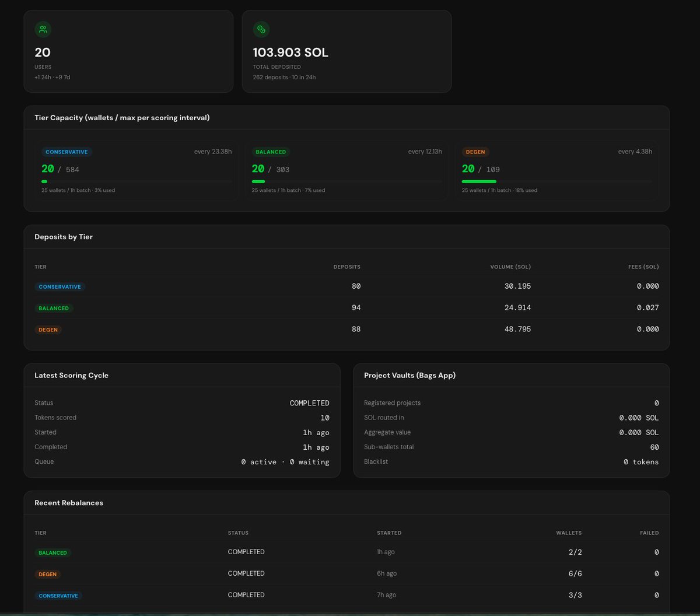Image resolution: width=700 pixels, height=616 pixels.
Task: Click the Balanced fees value 0.027
Action: (x=648, y=307)
